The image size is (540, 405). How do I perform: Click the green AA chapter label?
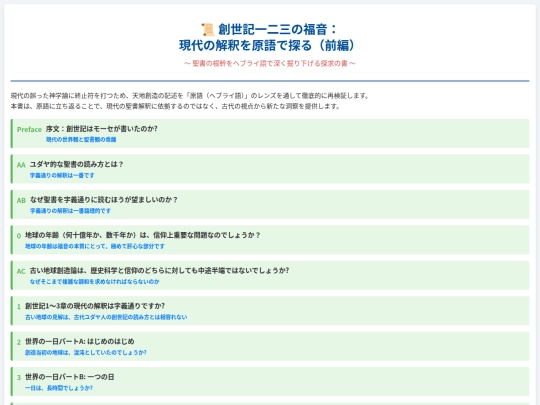point(21,165)
